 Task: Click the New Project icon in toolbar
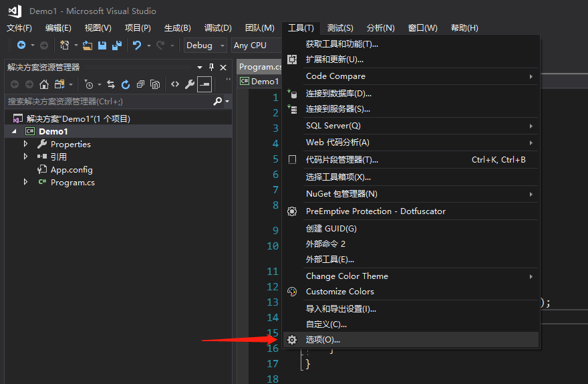pyautogui.click(x=65, y=45)
